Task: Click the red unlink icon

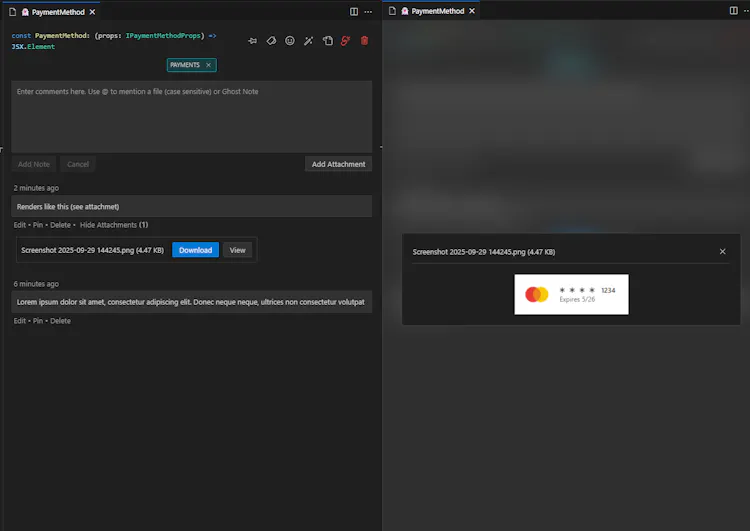Action: coord(345,41)
